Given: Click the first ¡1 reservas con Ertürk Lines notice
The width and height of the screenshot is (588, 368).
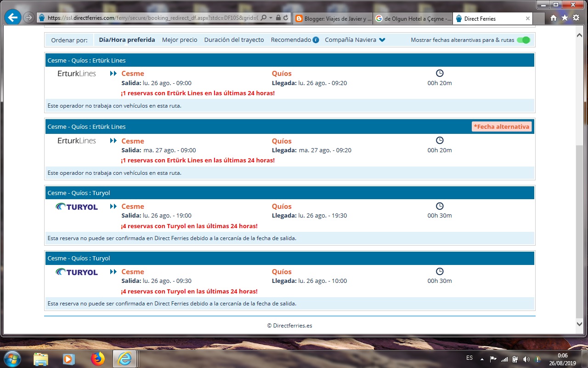Looking at the screenshot, I should pos(198,93).
